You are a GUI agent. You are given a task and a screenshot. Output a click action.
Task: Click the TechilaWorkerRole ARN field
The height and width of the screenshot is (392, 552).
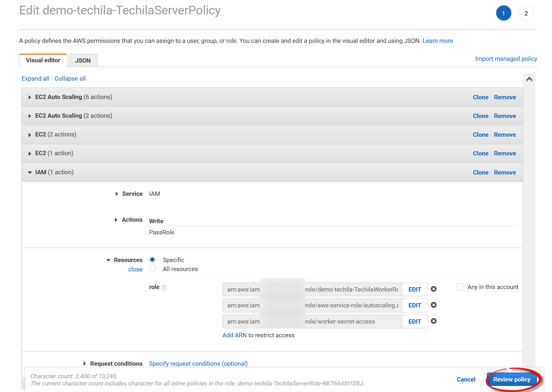click(313, 289)
